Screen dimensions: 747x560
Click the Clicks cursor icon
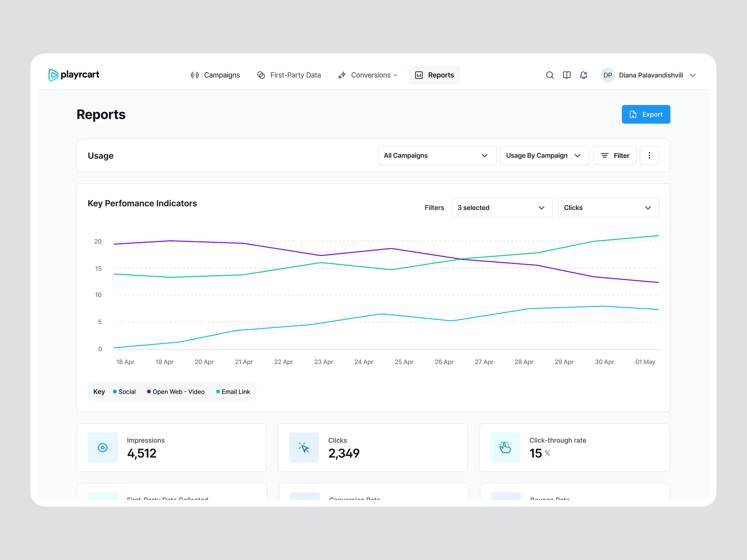(x=304, y=447)
